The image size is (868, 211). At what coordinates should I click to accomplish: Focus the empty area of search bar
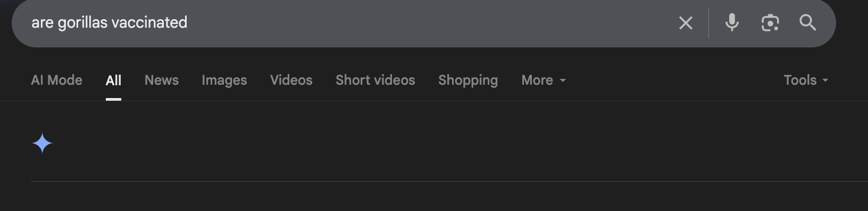click(425, 23)
